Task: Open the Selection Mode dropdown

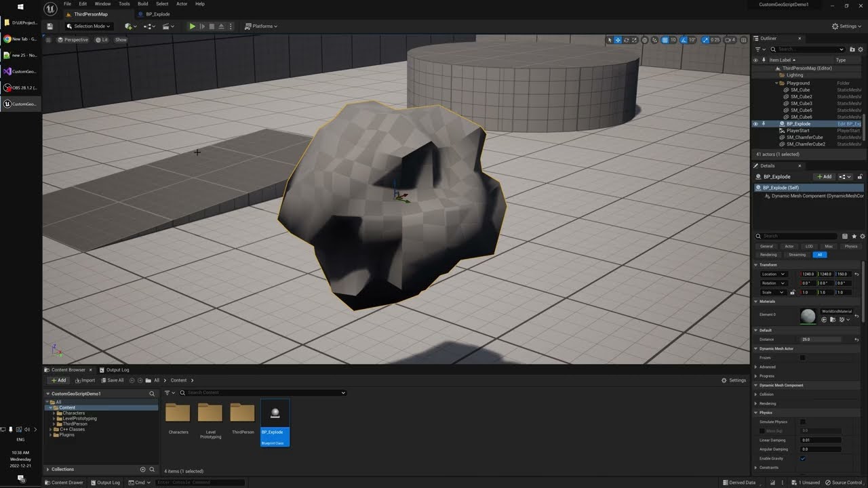Action: 90,26
